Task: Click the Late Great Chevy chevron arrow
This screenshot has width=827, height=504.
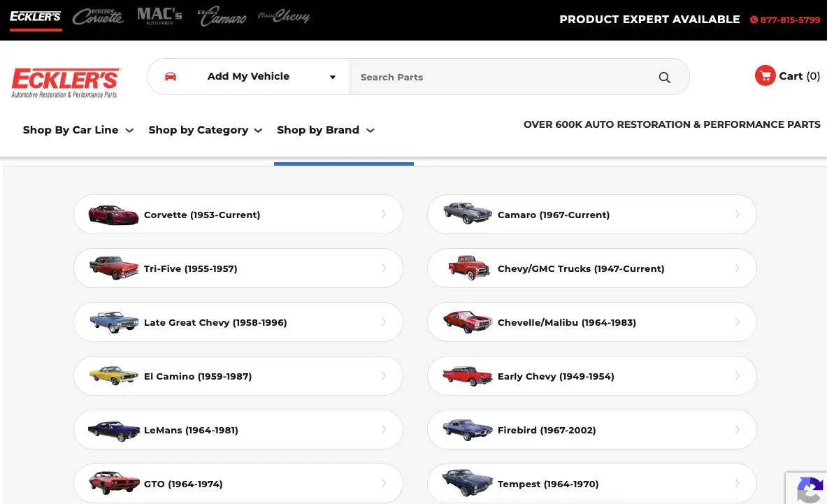Action: pos(384,322)
